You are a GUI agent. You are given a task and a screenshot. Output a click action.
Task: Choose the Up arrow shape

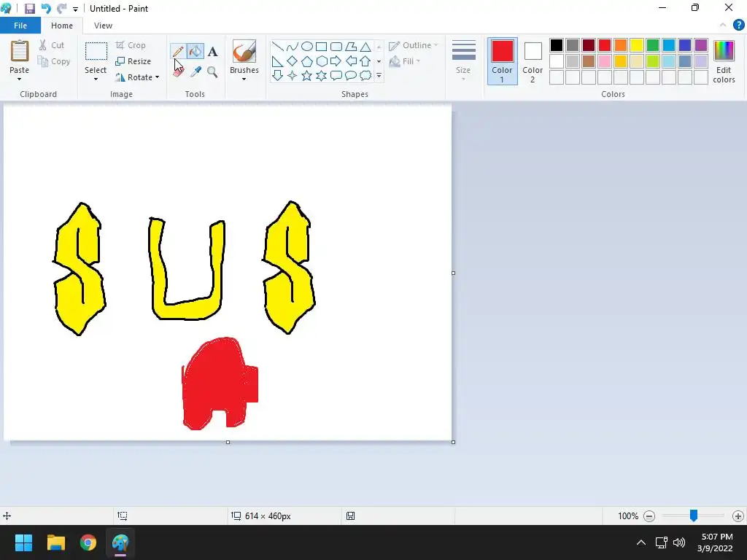365,61
